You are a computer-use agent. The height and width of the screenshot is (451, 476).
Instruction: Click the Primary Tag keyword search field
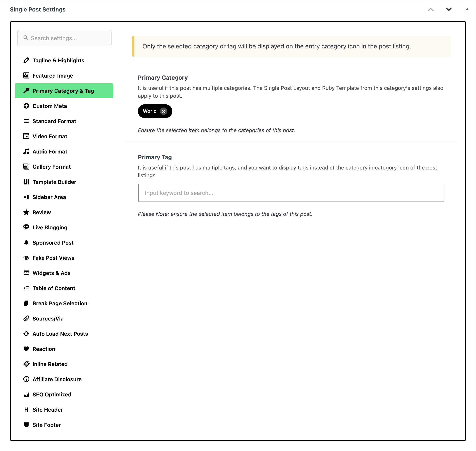[291, 193]
